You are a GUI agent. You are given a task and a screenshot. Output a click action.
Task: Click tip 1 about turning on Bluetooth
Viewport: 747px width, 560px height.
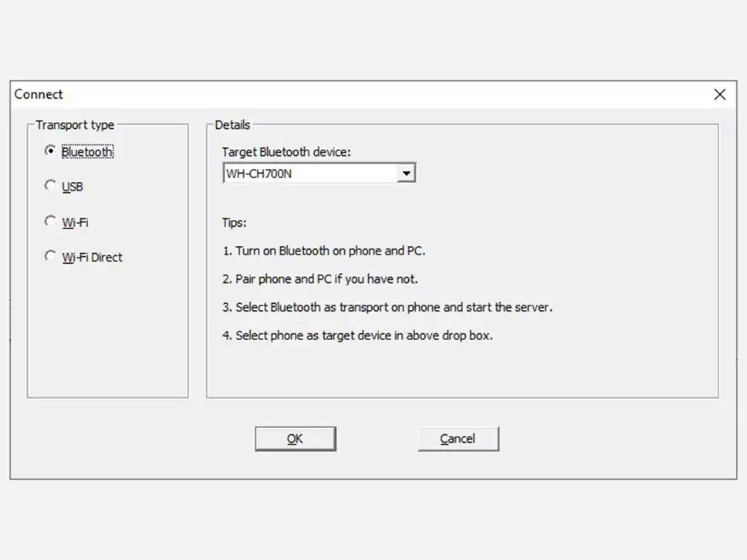pyautogui.click(x=324, y=251)
